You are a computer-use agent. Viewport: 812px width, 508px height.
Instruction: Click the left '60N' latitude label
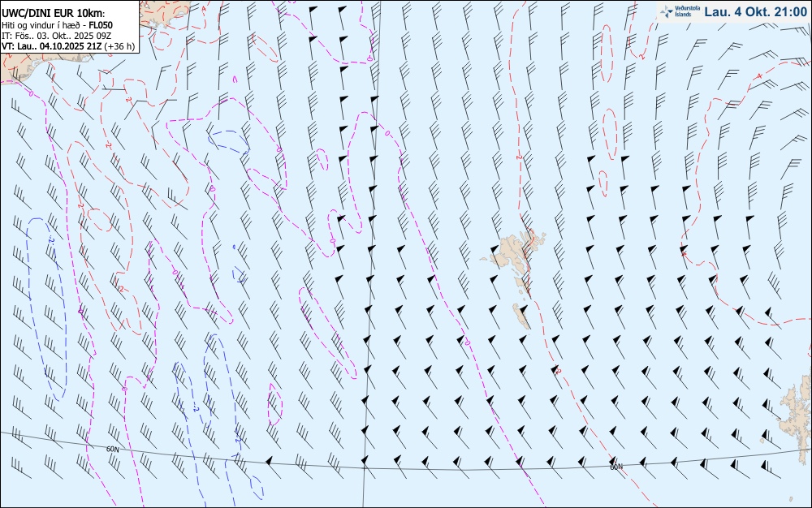pos(112,449)
